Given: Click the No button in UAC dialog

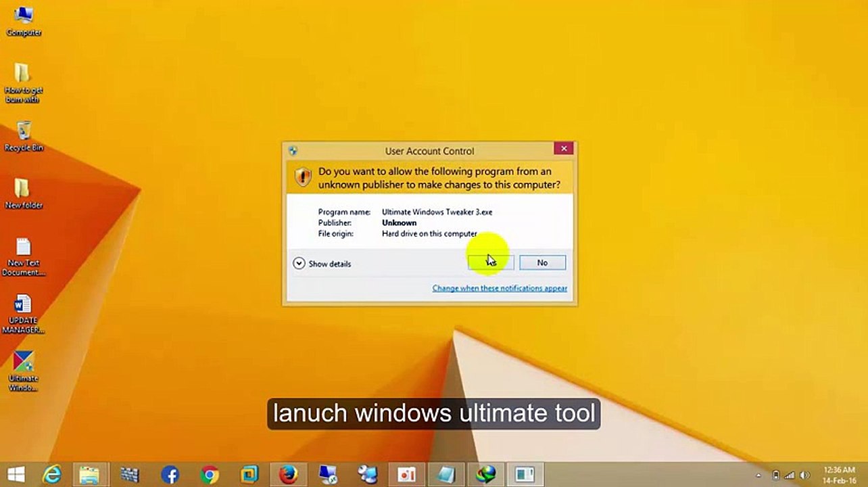Looking at the screenshot, I should [x=542, y=262].
